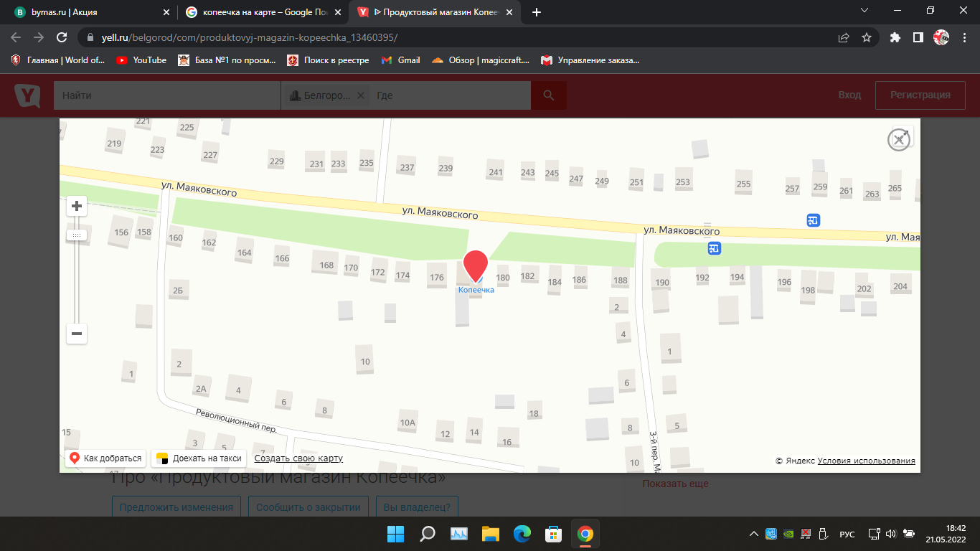Image resolution: width=980 pixels, height=551 pixels.
Task: Click the Доехать на такси button
Action: coord(199,458)
